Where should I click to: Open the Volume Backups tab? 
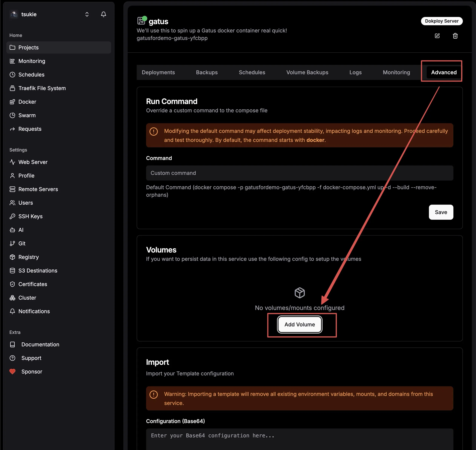tap(307, 72)
